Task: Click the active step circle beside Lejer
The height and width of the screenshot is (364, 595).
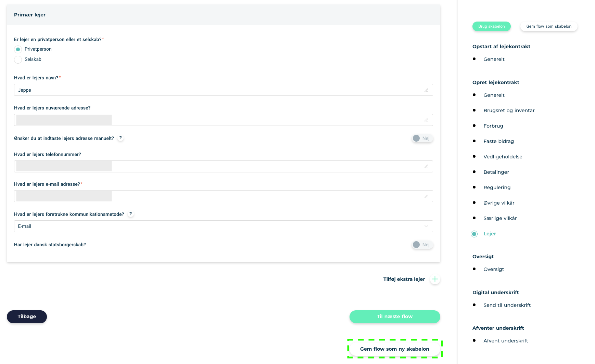Action: click(x=474, y=234)
